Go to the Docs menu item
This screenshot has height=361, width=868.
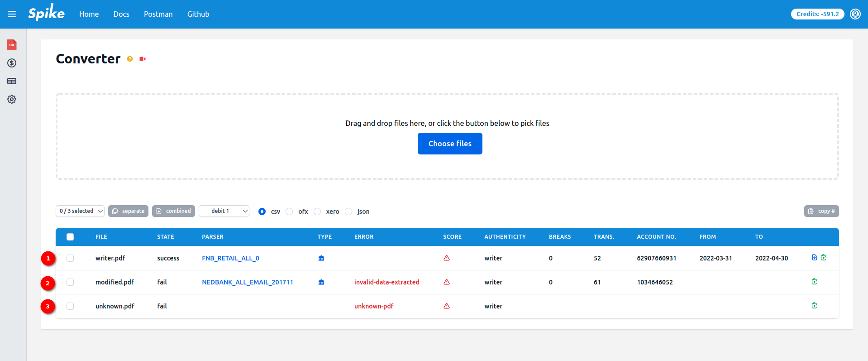(x=121, y=14)
